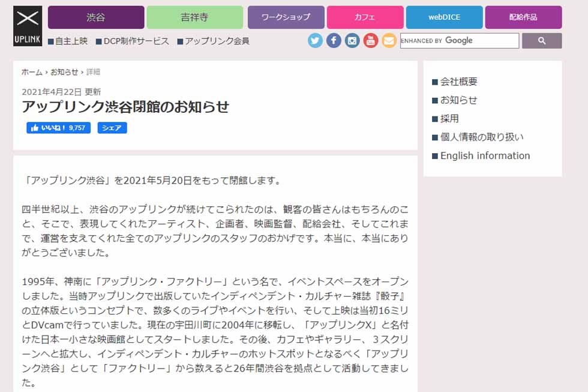Go to ホーム in breadcrumb
The height and width of the screenshot is (392, 588).
[32, 72]
